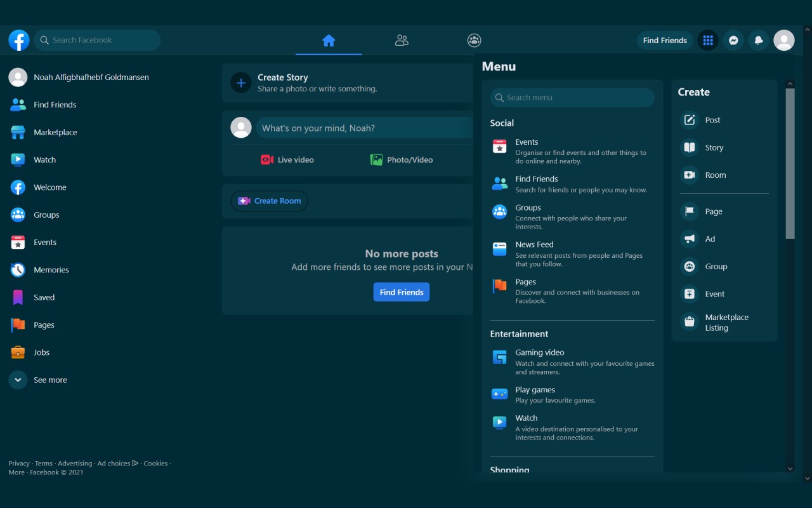Open Find Friends in the Social menu
Screen dimensions: 812x508
click(x=572, y=184)
